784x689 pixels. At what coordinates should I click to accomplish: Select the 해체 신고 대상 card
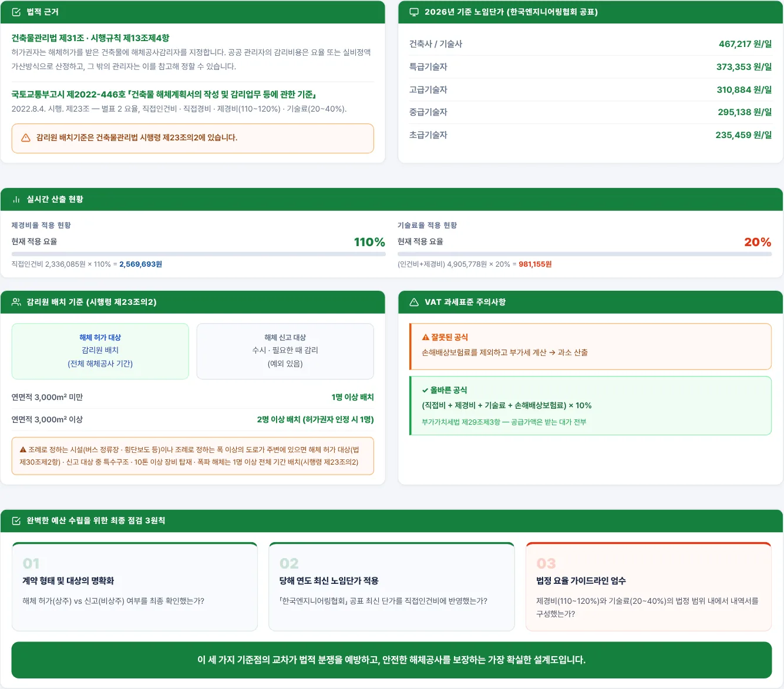[285, 351]
